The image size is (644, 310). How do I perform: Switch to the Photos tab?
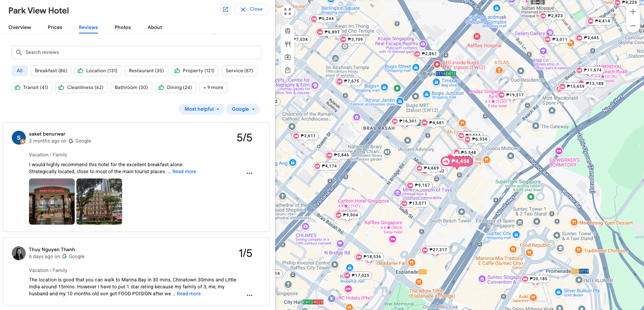coord(123,27)
